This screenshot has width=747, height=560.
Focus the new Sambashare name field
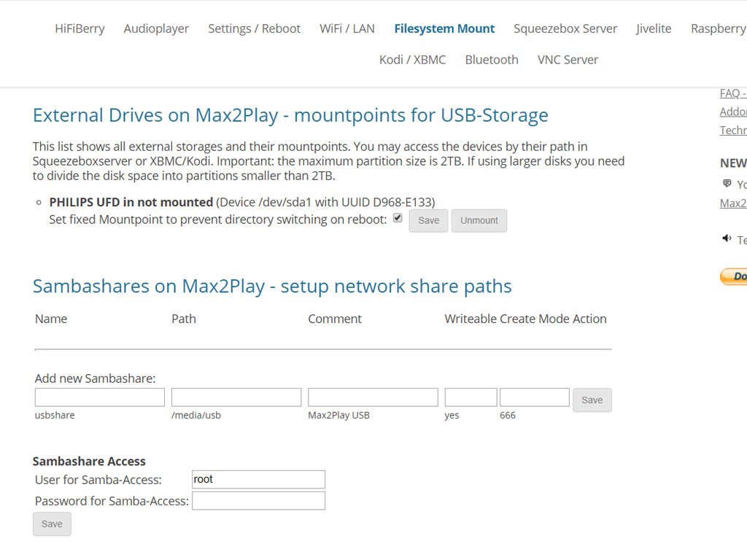pyautogui.click(x=99, y=397)
